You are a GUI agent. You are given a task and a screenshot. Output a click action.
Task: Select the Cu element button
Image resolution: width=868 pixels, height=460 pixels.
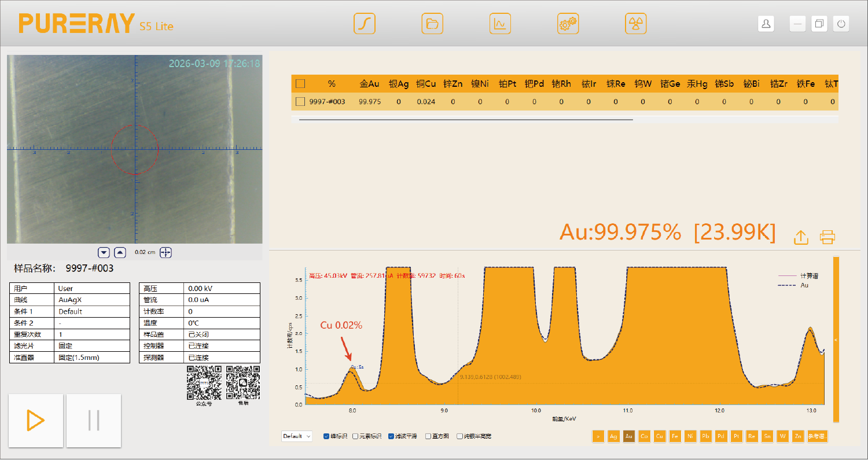[x=659, y=436]
